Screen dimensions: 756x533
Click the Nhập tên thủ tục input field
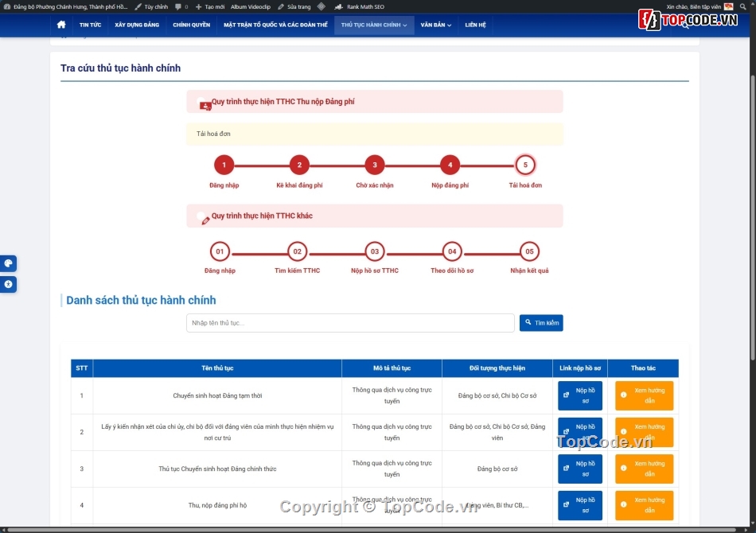[350, 322]
